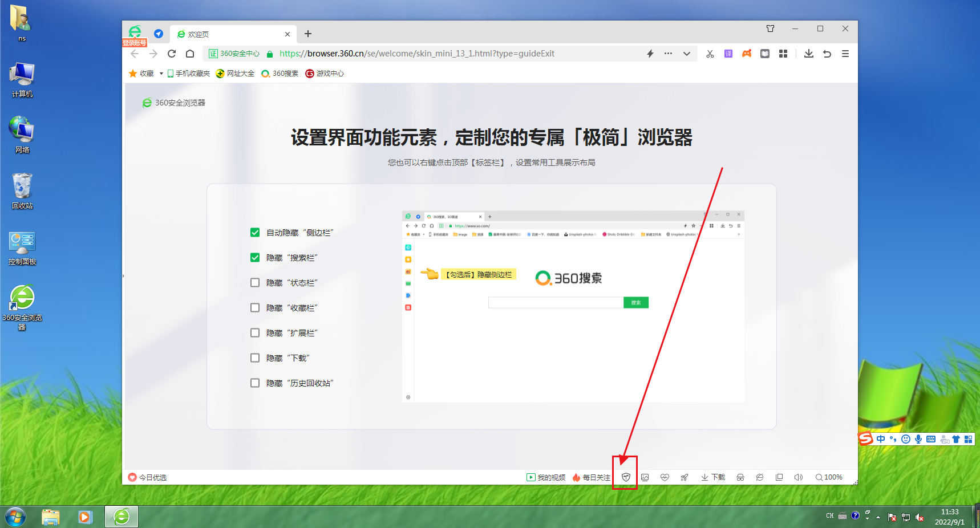Click the blue pinned tab icon
Image resolution: width=980 pixels, height=528 pixels.
(159, 34)
